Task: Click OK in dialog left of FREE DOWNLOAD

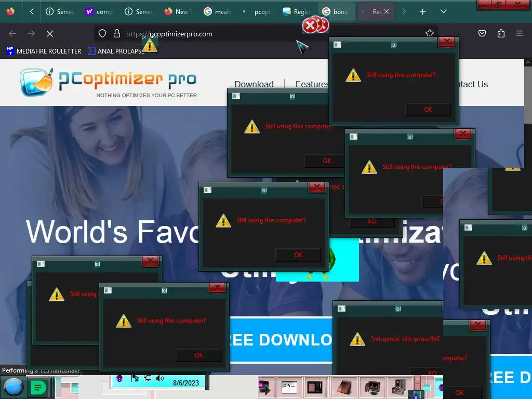Action: tap(198, 355)
